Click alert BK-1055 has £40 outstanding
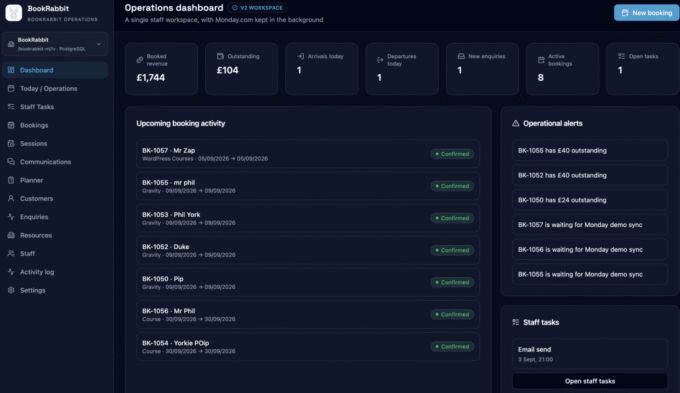680x393 pixels. coord(590,151)
